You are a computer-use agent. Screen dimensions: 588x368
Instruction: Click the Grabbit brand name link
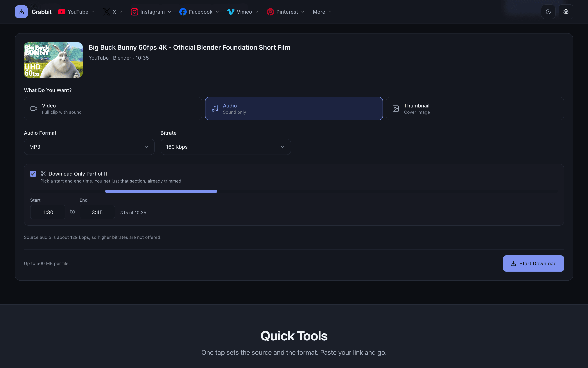click(x=42, y=12)
